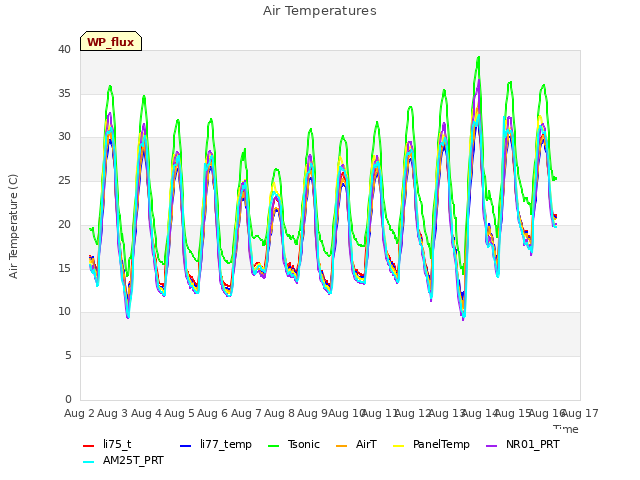Click the 35 y-axis tick label
The image size is (640, 480).
click(64, 93)
